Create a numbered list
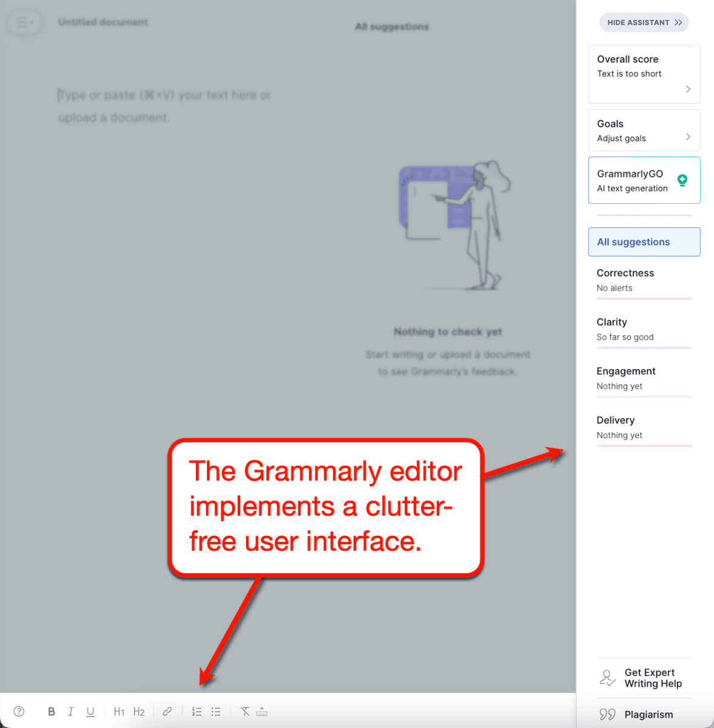Image resolution: width=714 pixels, height=728 pixels. pos(197,711)
